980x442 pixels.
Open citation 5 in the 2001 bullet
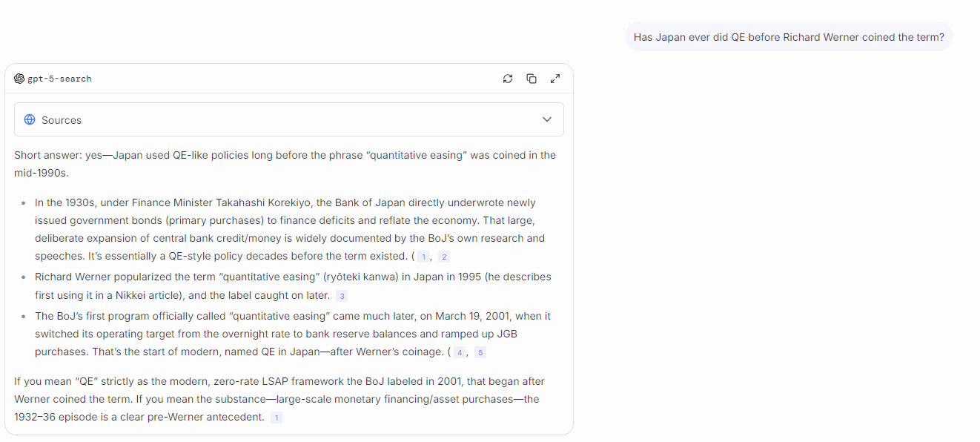pyautogui.click(x=480, y=352)
